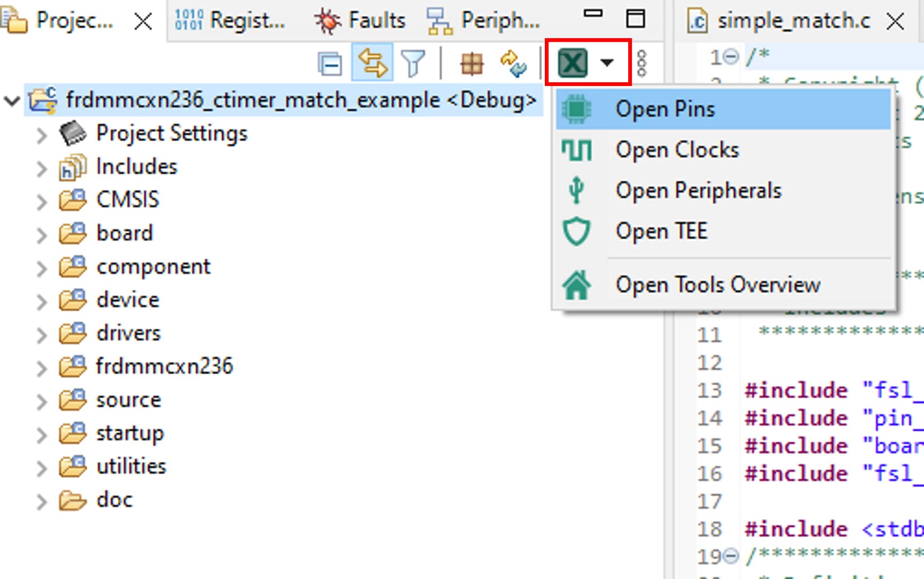The height and width of the screenshot is (579, 924).
Task: Click the green MCUXpresso Config Tools icon
Action: (x=572, y=63)
